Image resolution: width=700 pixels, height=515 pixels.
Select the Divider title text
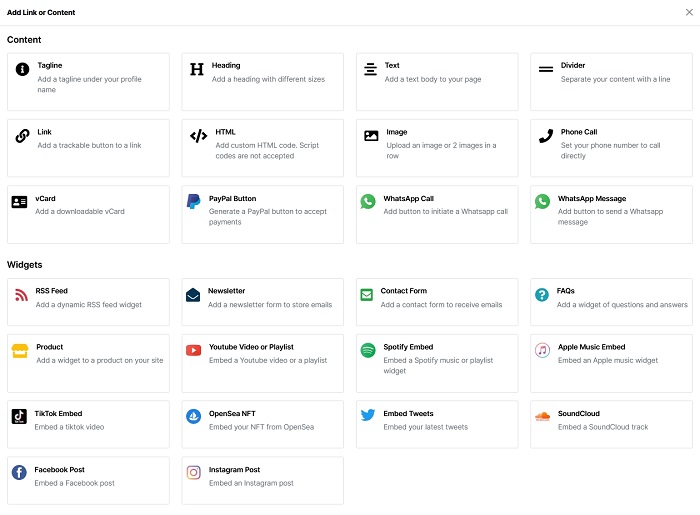tap(573, 65)
